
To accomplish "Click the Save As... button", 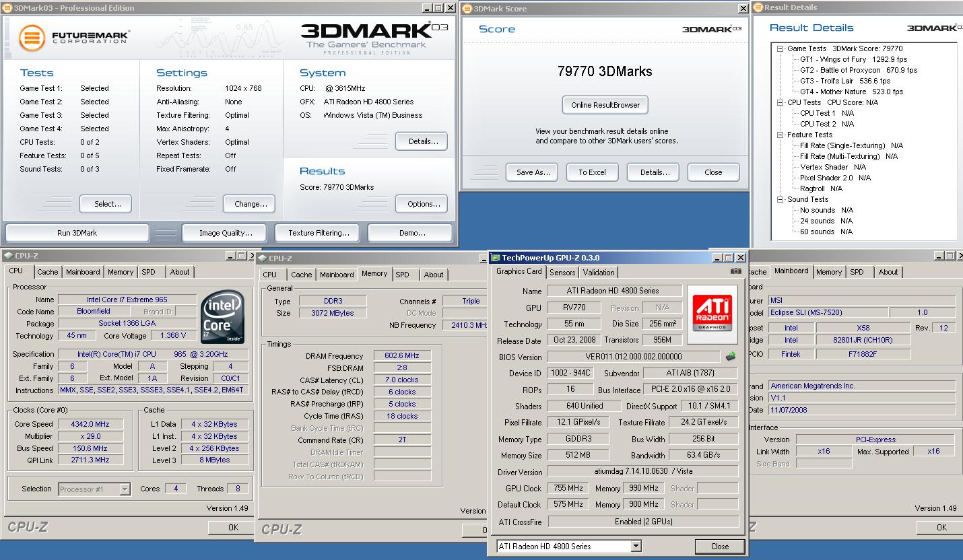I will pos(533,172).
